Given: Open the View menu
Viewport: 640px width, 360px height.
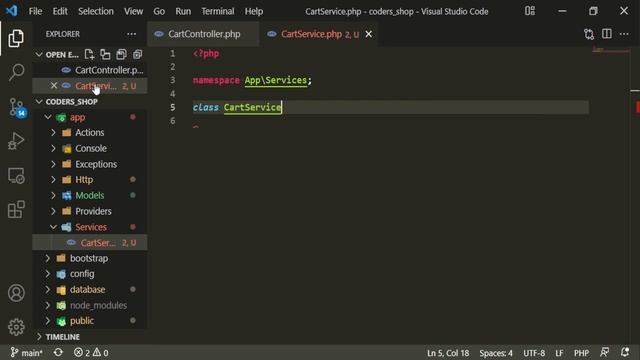Looking at the screenshot, I should pyautogui.click(x=133, y=11).
